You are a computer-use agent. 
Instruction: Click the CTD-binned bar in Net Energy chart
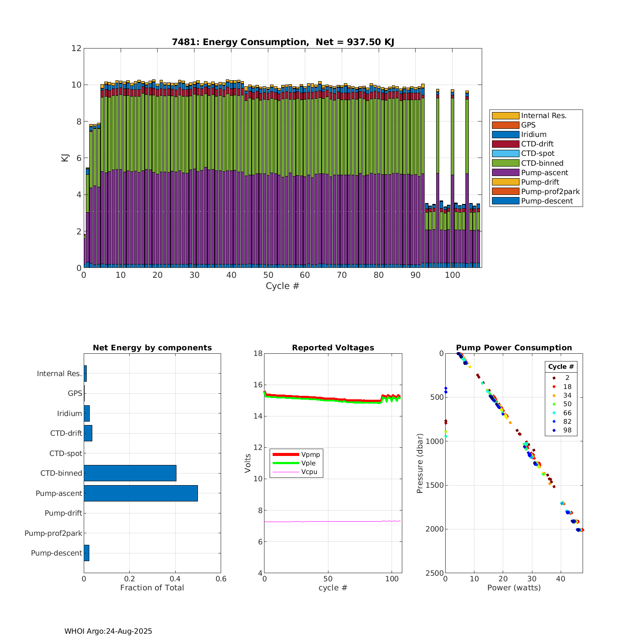point(130,473)
